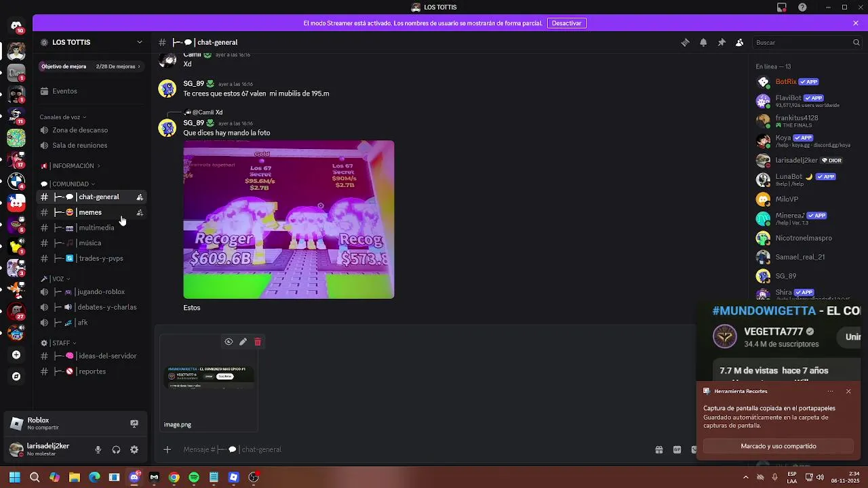868x488 pixels.
Task: Open SG_89 avatar on the photo message
Action: pos(167,127)
